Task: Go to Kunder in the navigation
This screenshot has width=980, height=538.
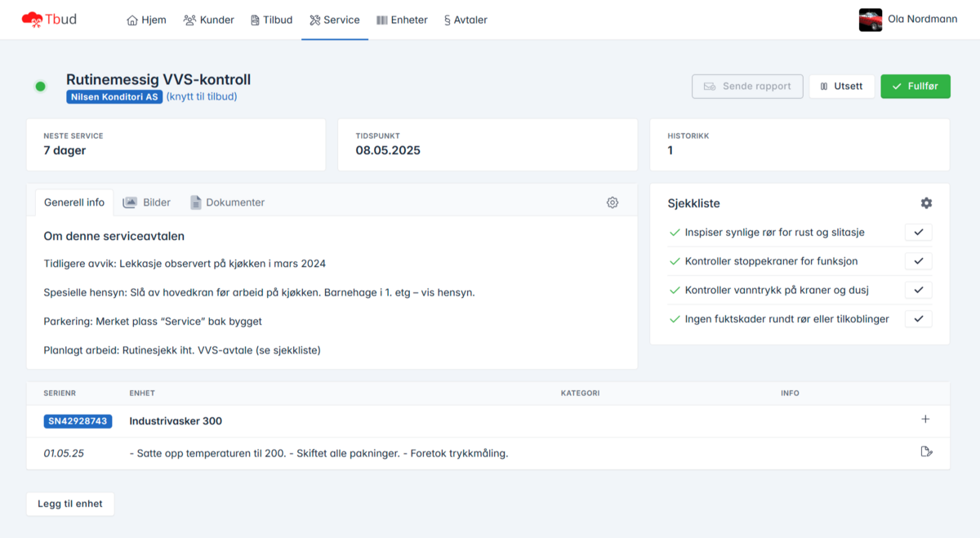Action: (209, 20)
